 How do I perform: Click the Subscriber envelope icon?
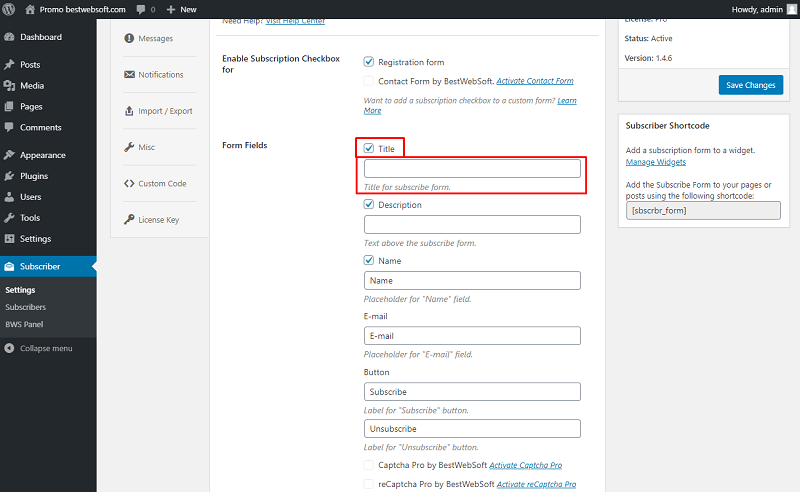coord(9,266)
